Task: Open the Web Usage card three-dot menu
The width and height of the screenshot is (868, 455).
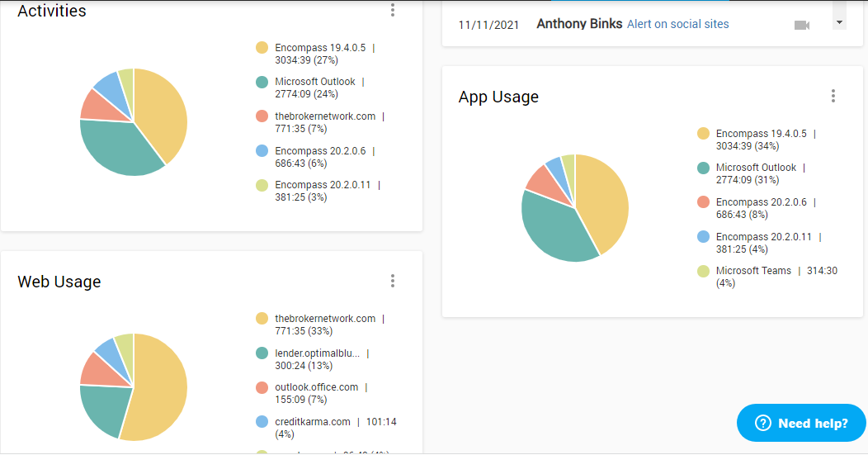Action: 393,281
